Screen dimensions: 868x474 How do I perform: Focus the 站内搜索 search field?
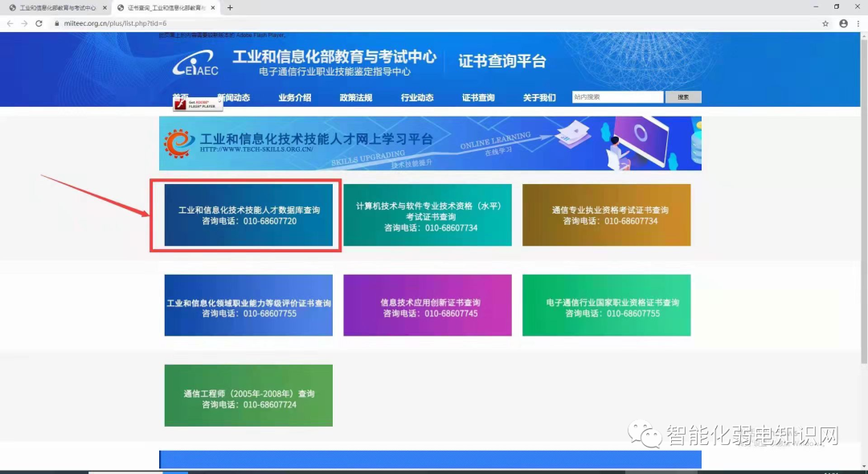[x=618, y=96]
